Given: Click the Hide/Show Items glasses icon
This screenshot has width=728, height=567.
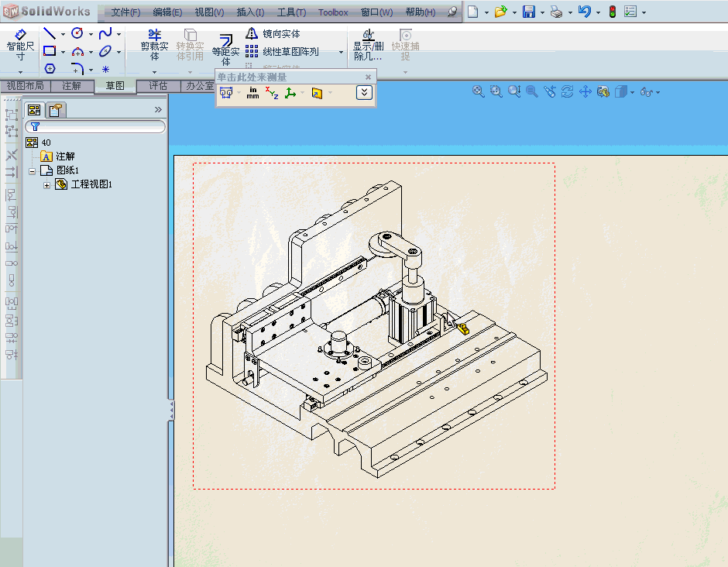Looking at the screenshot, I should pyautogui.click(x=646, y=92).
